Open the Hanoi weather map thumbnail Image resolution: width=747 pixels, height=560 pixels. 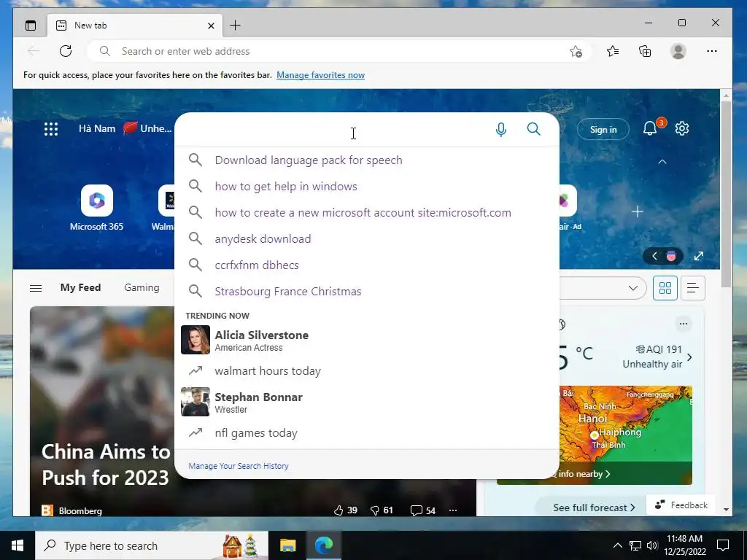coord(625,435)
